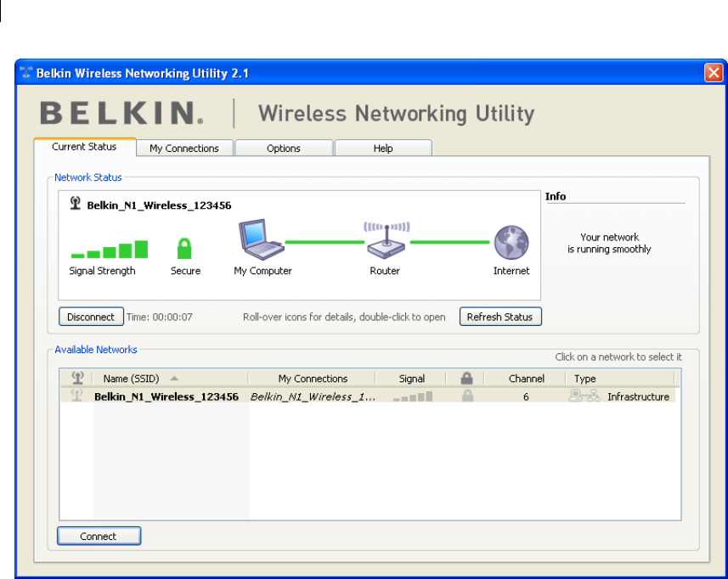Click the Router icon in Network Status
The image size is (728, 579).
tap(387, 240)
